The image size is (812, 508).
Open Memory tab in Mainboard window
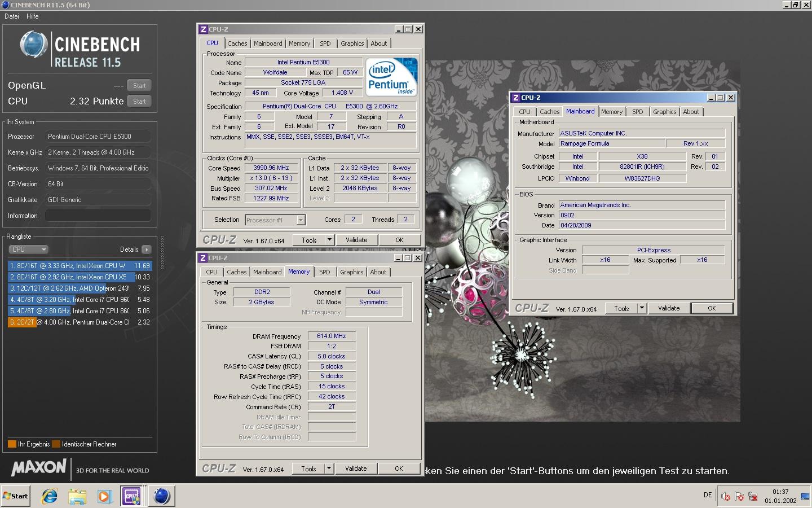pyautogui.click(x=612, y=112)
